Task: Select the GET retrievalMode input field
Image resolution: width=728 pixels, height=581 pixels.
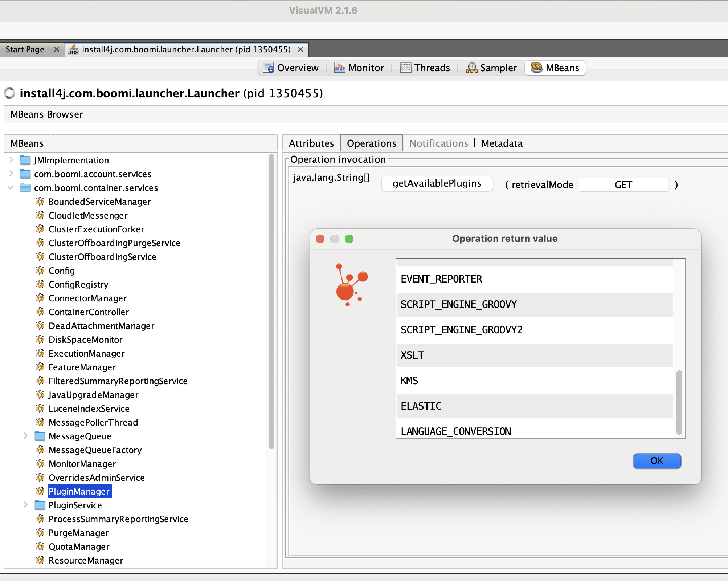Action: pos(624,184)
